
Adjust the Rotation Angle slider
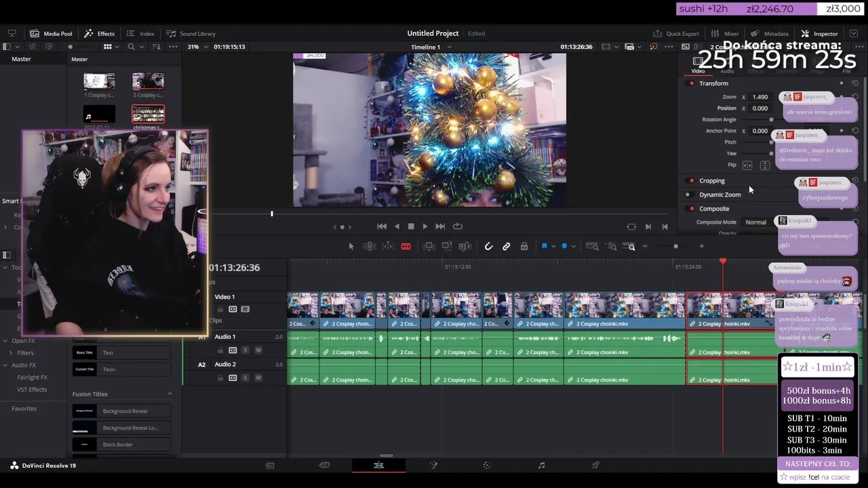(771, 119)
